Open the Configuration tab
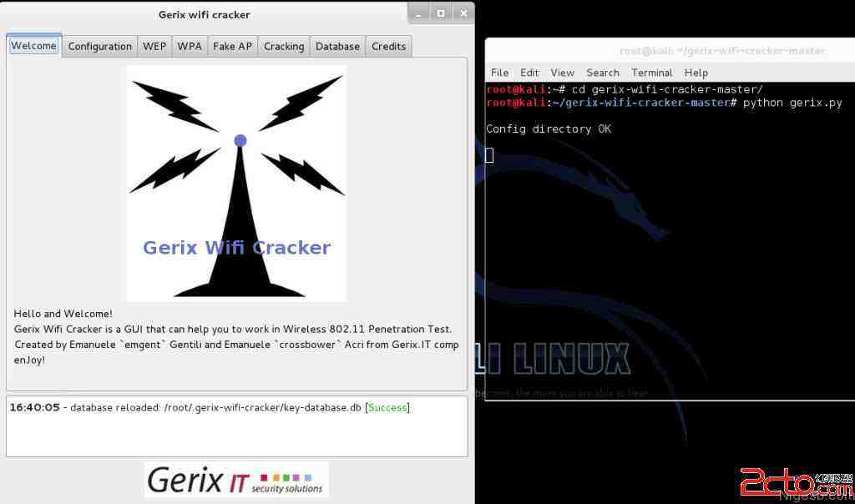 point(100,47)
